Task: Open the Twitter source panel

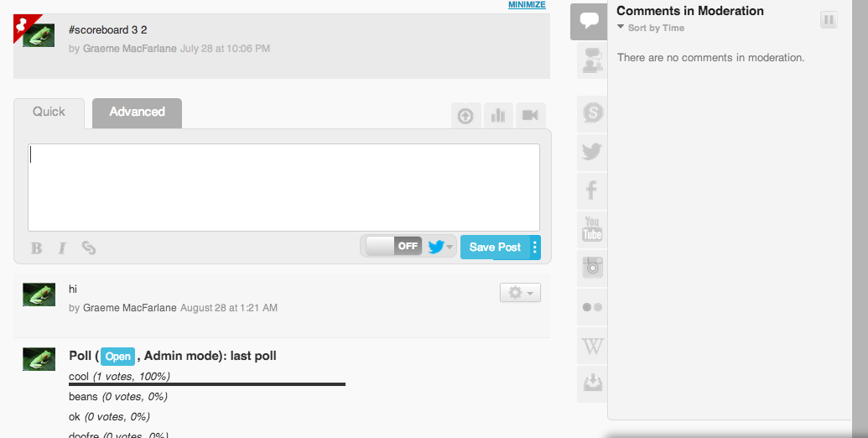Action: pyautogui.click(x=592, y=151)
